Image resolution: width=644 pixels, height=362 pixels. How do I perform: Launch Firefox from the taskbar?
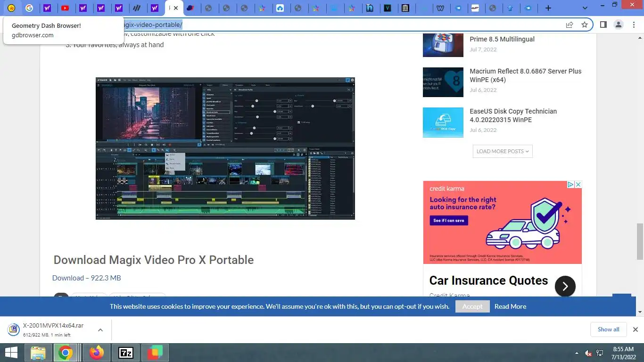[96, 353]
